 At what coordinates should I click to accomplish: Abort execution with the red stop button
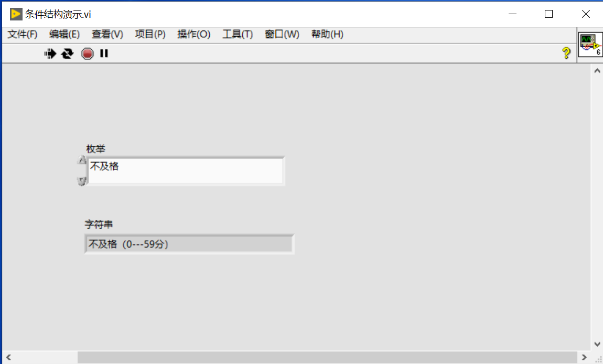coord(87,53)
